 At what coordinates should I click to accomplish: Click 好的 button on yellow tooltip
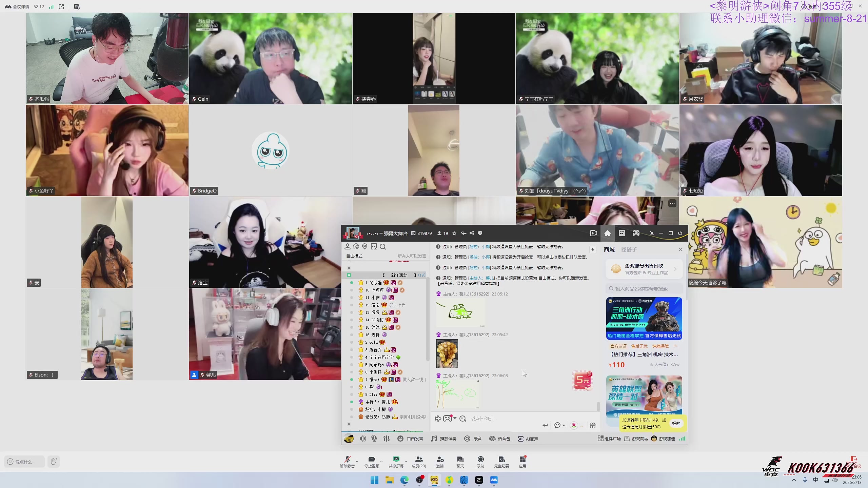tap(676, 423)
